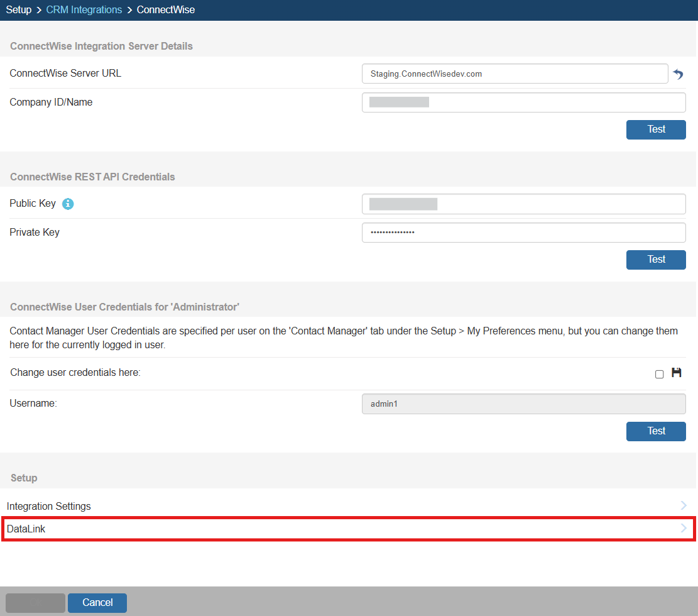Image resolution: width=698 pixels, height=616 pixels.
Task: Click the Public Key info icon
Action: point(68,204)
